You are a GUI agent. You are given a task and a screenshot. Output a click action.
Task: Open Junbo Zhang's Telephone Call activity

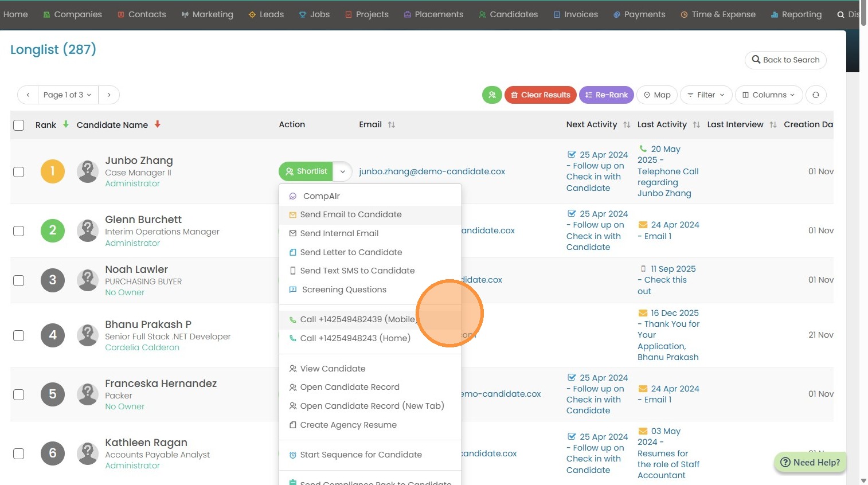click(x=668, y=171)
